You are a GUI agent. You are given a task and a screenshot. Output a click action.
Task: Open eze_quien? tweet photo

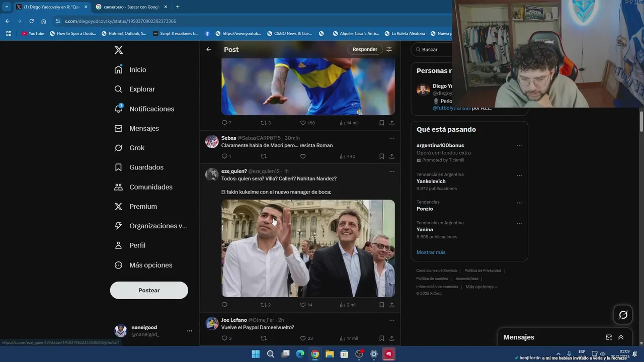(308, 248)
